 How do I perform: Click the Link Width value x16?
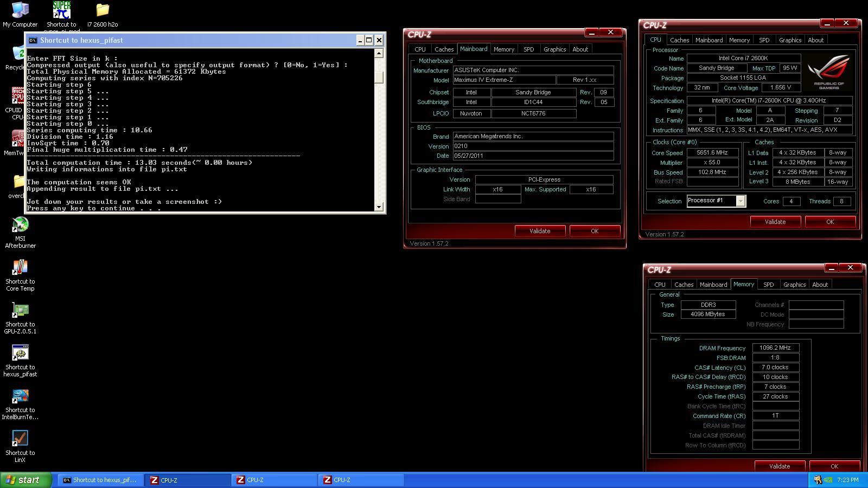click(498, 189)
